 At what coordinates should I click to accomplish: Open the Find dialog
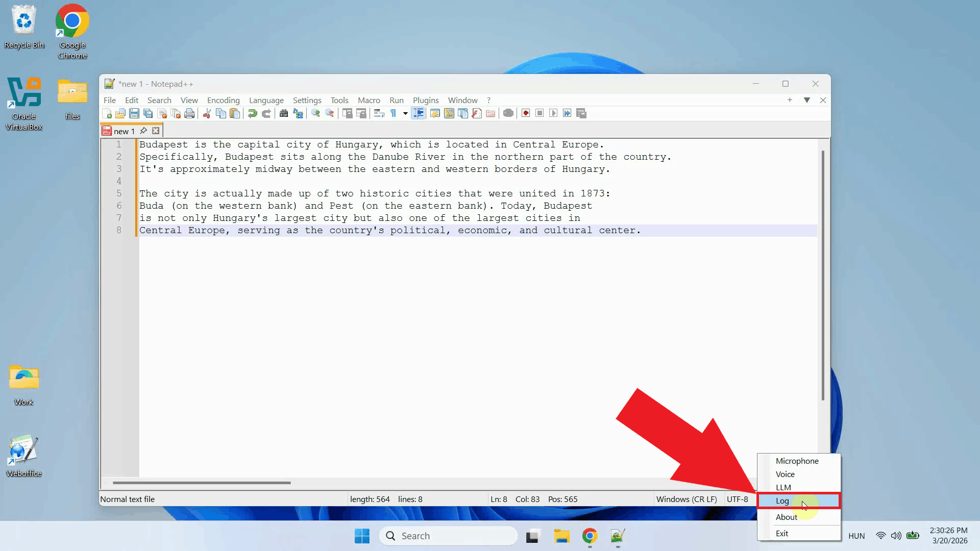284,113
